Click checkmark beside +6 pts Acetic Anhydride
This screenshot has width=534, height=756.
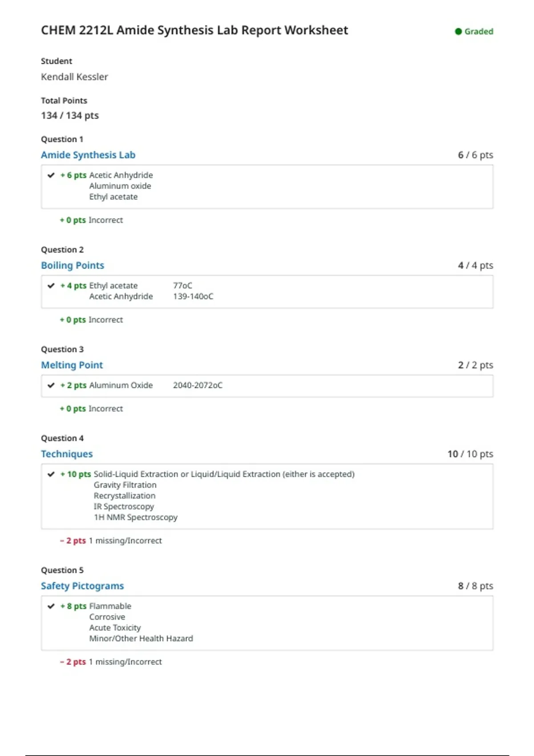click(x=51, y=175)
